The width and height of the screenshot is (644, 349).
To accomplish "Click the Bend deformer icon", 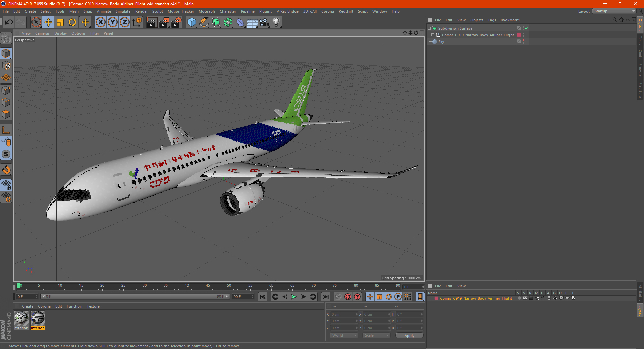I will coord(240,22).
